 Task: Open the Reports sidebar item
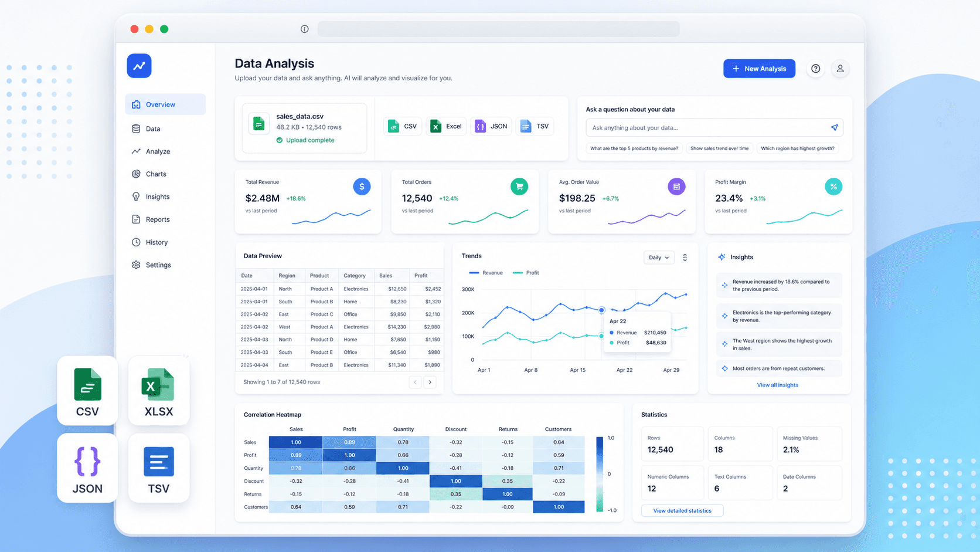point(165,219)
